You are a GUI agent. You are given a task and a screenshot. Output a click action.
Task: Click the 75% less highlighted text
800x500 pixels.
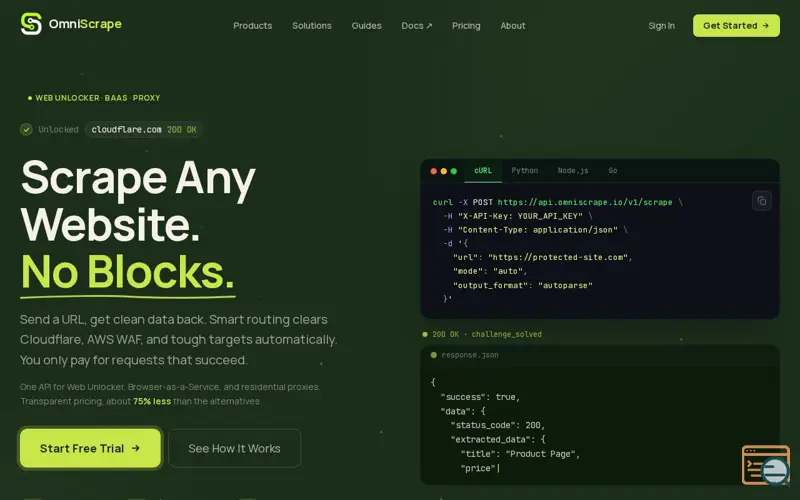(x=152, y=401)
